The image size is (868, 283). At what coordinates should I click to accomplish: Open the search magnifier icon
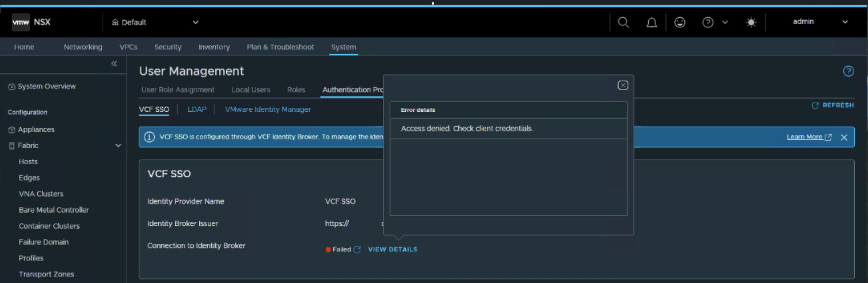[623, 22]
